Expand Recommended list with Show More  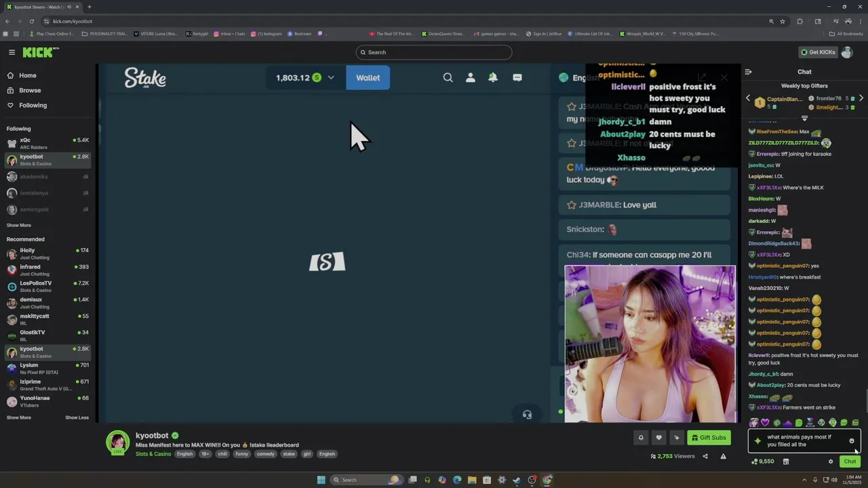tap(19, 418)
